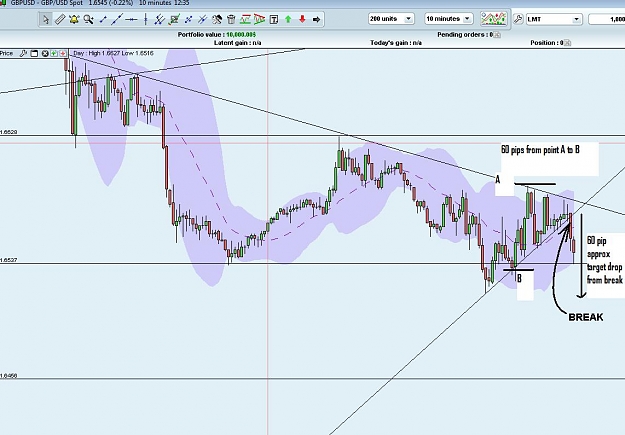Screen dimensions: 625x435
Task: Select the parallel channel lines tool
Action: coord(159,19)
